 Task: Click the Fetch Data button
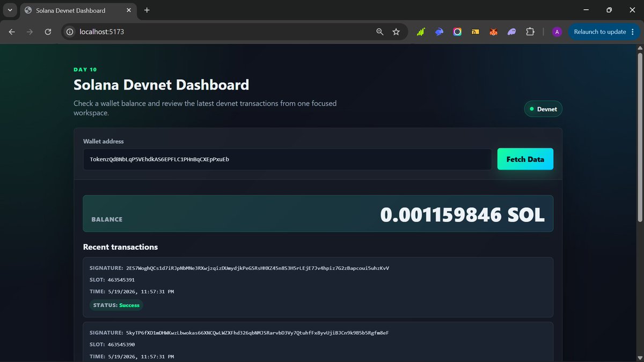click(525, 159)
